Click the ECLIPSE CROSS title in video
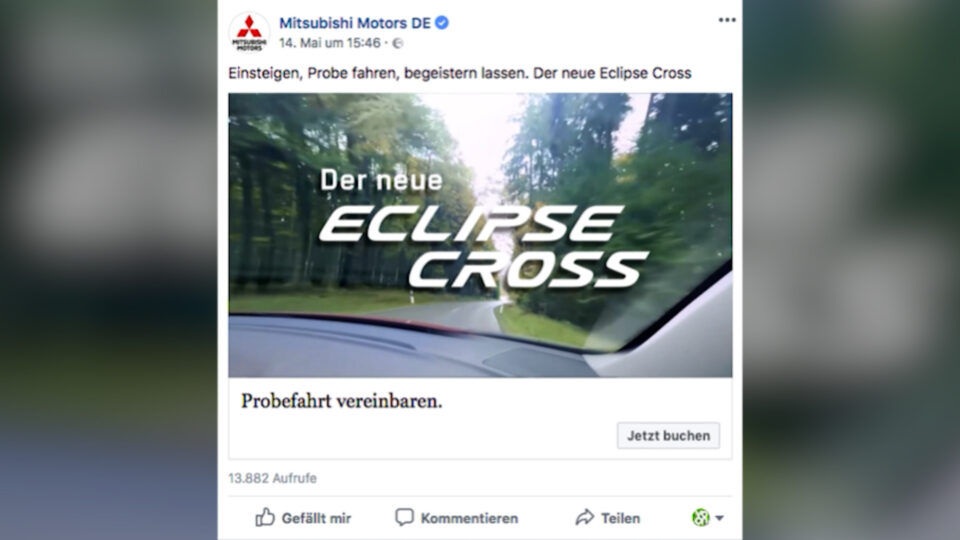This screenshot has width=960, height=540. 483,247
